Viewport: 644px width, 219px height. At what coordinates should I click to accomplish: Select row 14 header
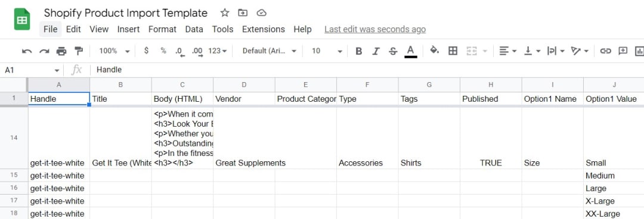[x=14, y=138]
